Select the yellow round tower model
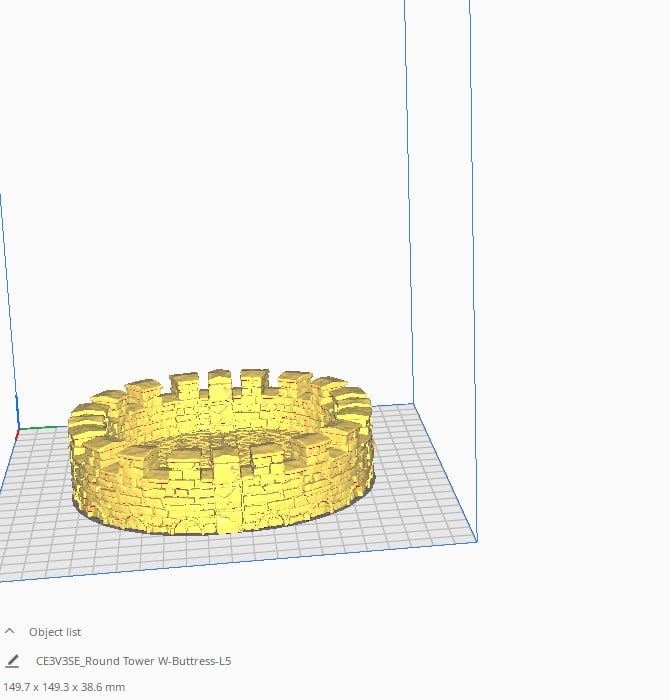Viewport: 670px width, 700px height. pos(221,451)
